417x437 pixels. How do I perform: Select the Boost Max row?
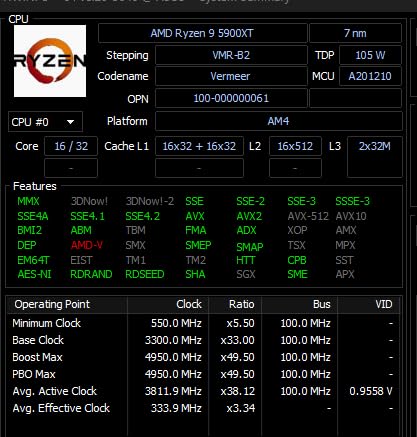coord(203,357)
